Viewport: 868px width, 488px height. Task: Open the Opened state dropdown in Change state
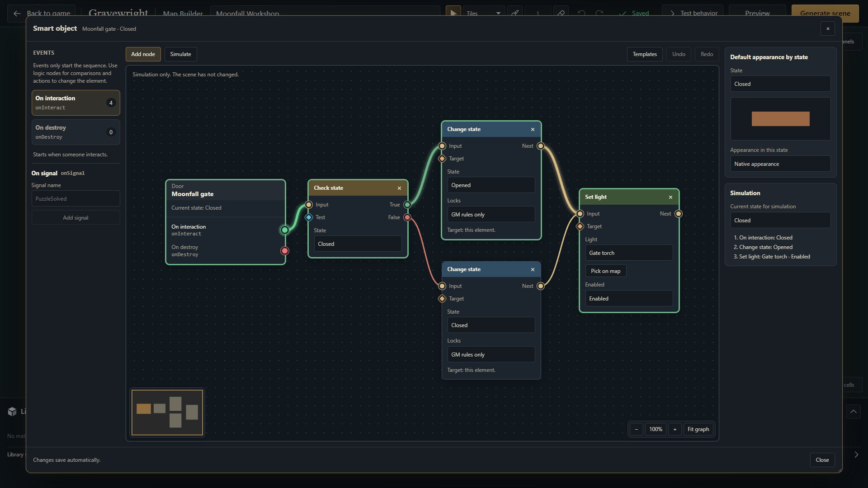click(x=491, y=185)
